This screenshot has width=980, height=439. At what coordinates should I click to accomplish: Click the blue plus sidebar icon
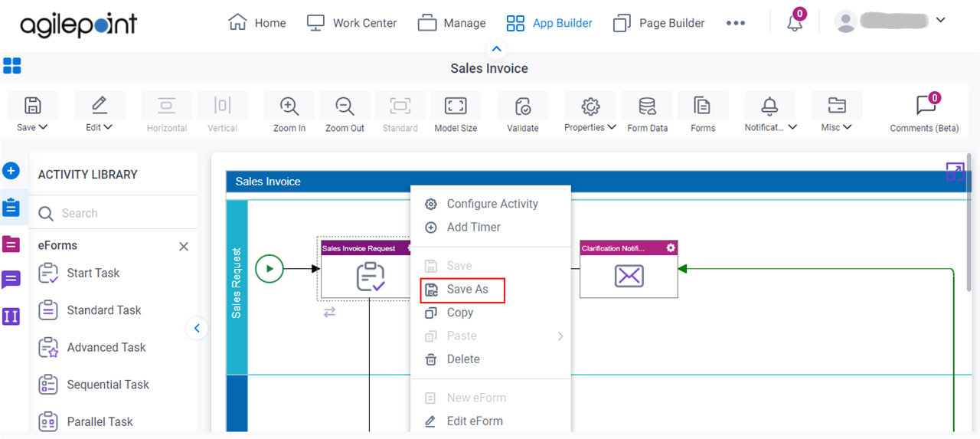point(11,171)
